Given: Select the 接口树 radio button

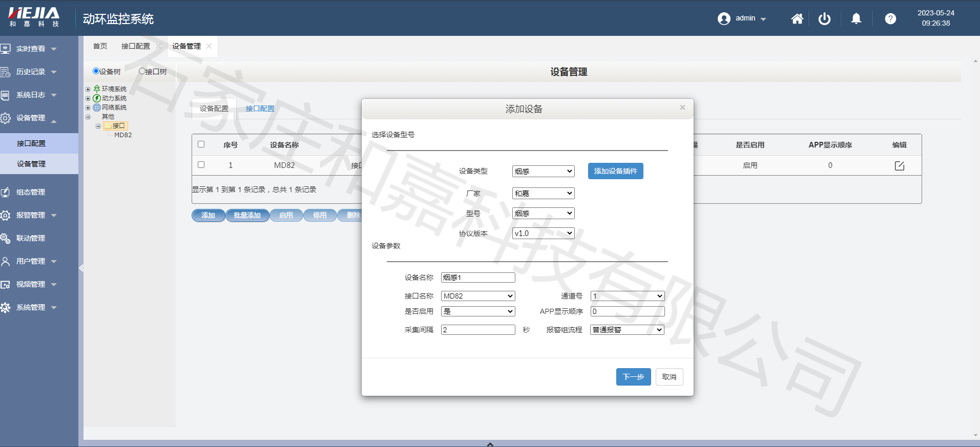Looking at the screenshot, I should tap(142, 71).
